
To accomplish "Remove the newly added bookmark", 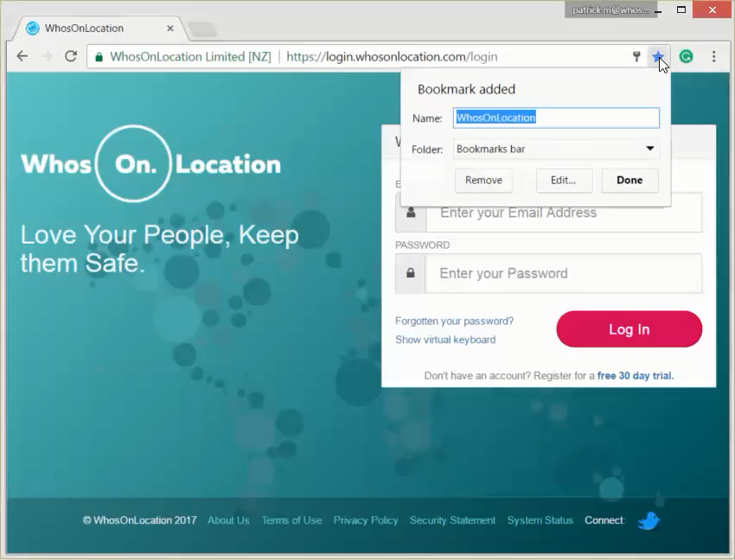I will coord(483,180).
